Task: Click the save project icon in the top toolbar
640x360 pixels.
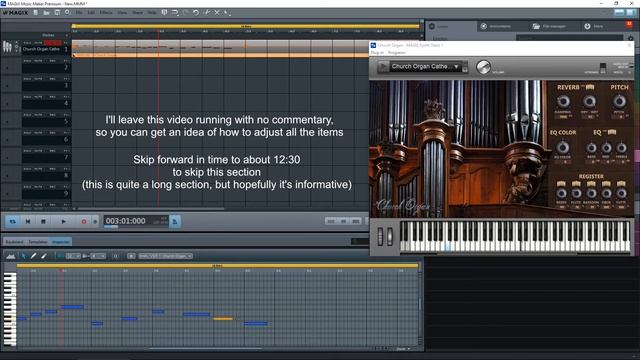Action: click(x=57, y=13)
